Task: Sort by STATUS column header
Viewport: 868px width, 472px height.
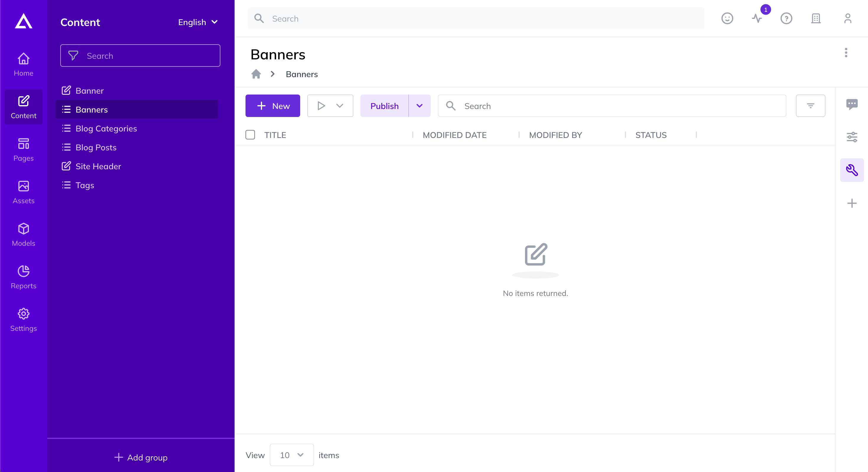Action: [651, 135]
